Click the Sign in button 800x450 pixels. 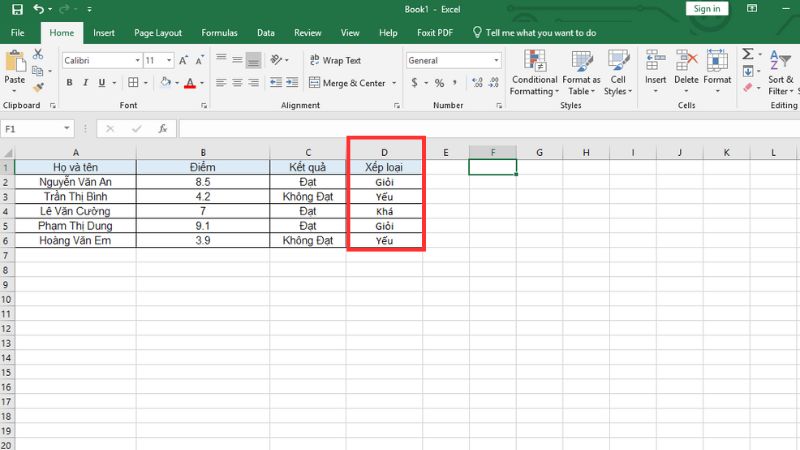[x=707, y=9]
